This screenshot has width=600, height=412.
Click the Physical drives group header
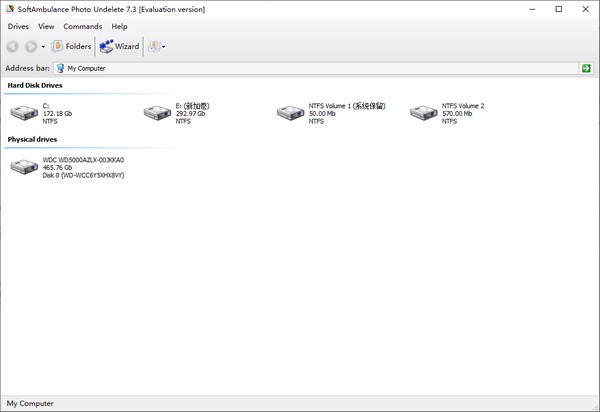click(32, 139)
